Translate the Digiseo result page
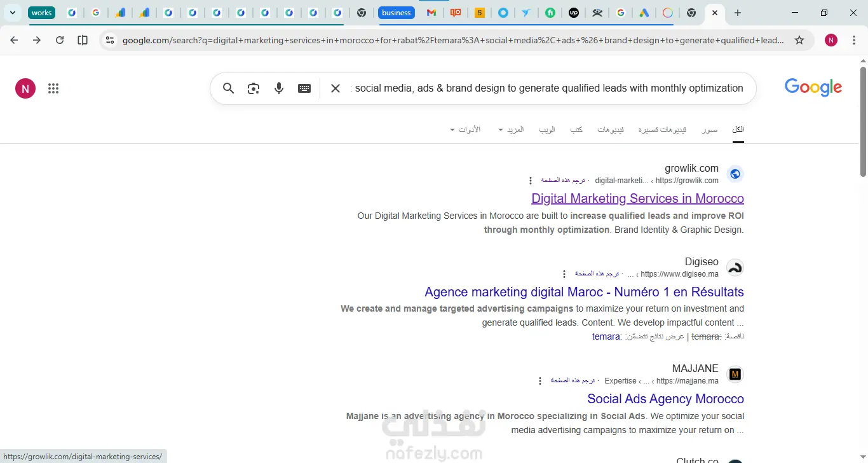 tap(597, 274)
